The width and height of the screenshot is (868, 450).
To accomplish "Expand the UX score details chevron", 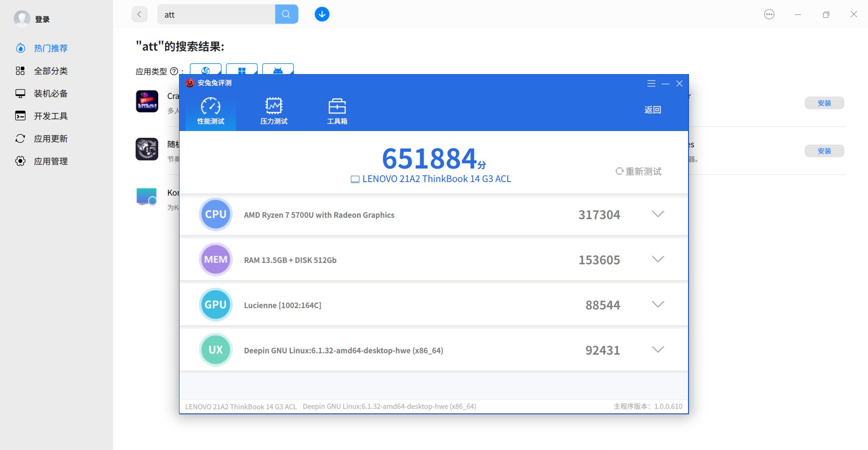I will coord(658,350).
